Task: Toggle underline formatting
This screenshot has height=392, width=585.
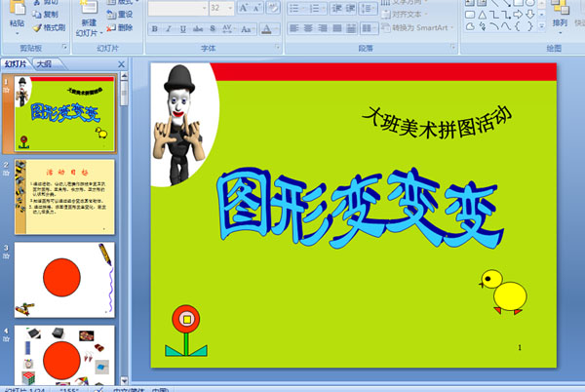Action: pos(181,29)
